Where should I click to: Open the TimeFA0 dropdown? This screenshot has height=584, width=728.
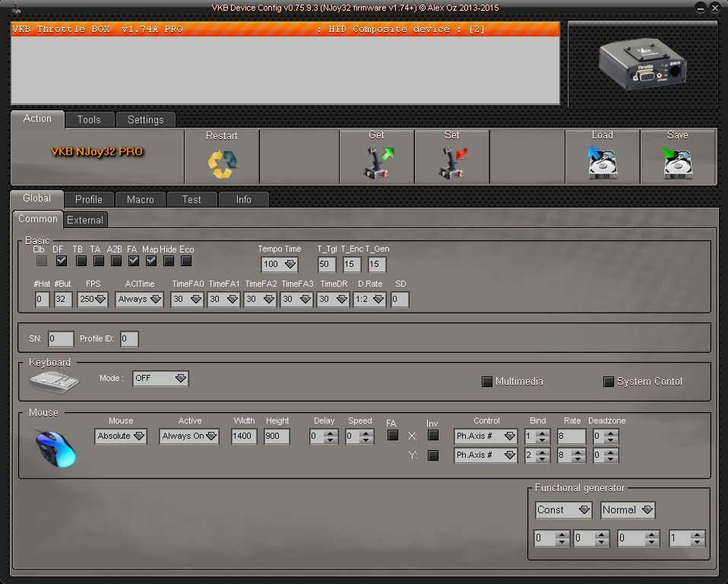pos(187,299)
